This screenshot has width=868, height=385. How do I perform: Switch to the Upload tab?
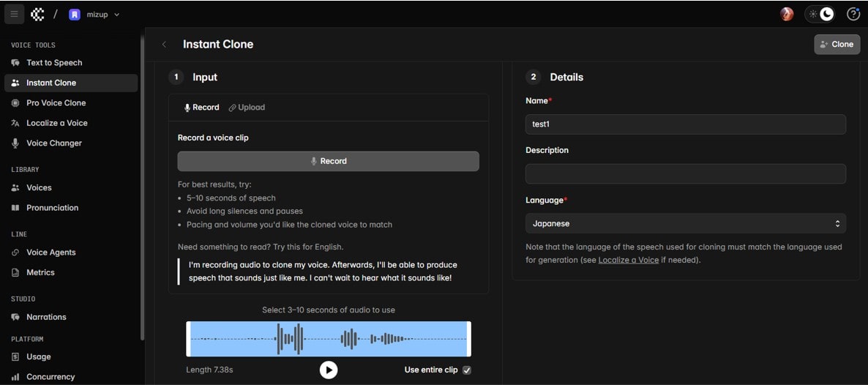[247, 108]
